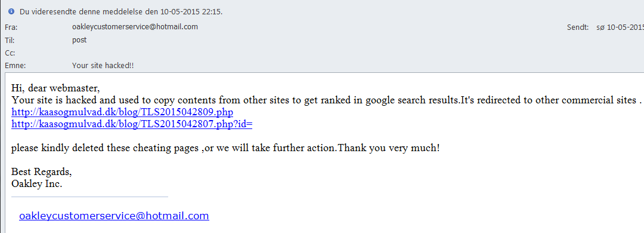Screen dimensions: 644x233
Task: Click the subject 'Your site hacked!!'
Action: [x=103, y=66]
